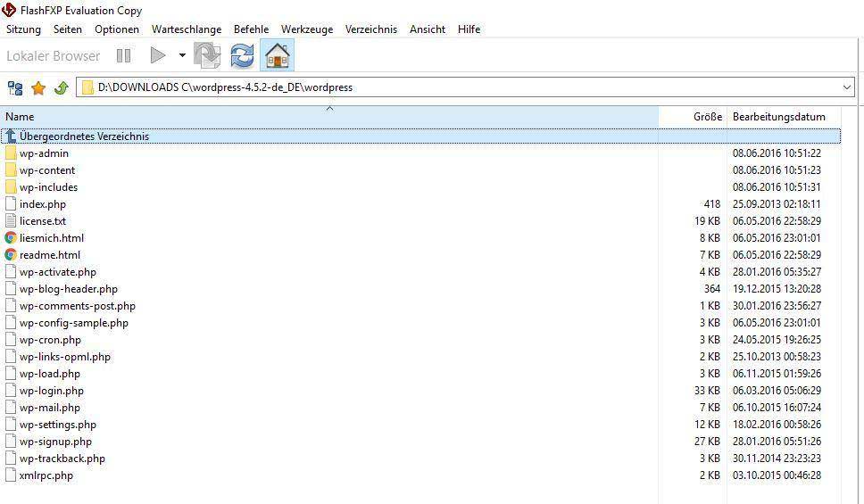Click the wp-includes folder icon

11,187
